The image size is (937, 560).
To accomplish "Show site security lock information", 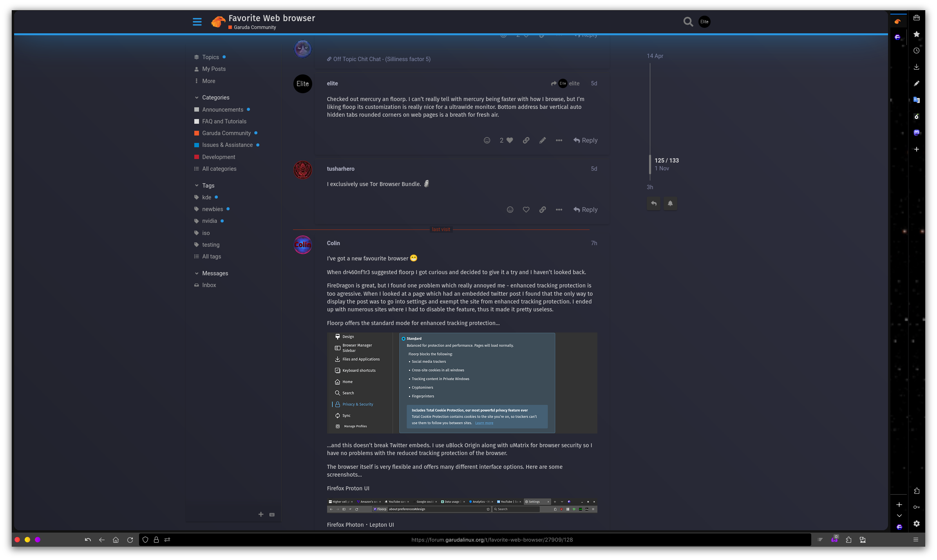I will (156, 540).
